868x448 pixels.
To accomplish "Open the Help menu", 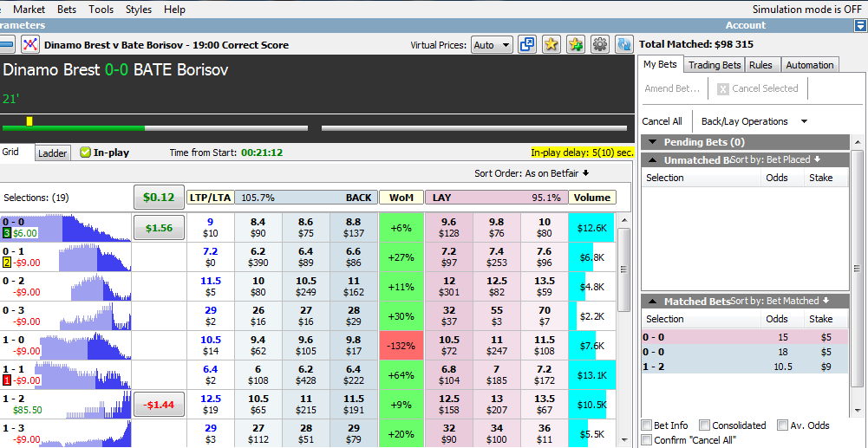I will tap(175, 10).
